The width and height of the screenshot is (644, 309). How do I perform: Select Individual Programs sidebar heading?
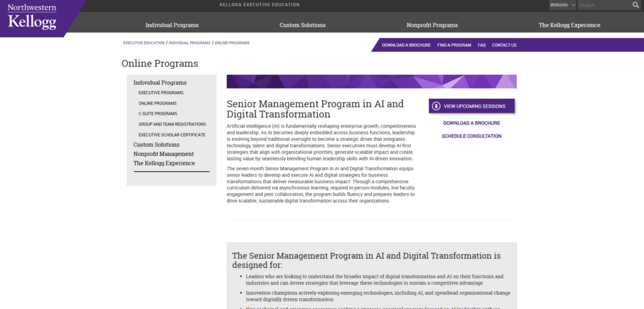pyautogui.click(x=160, y=82)
